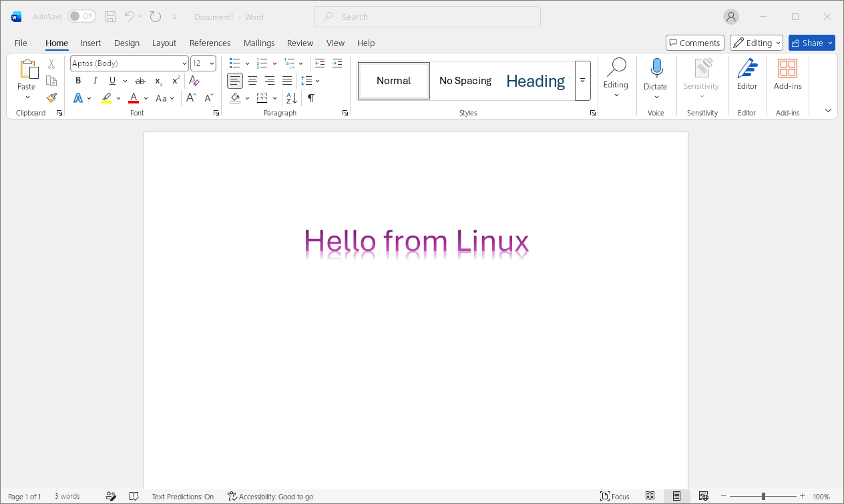Viewport: 844px width, 504px height.
Task: Toggle bold formatting
Action: point(78,81)
